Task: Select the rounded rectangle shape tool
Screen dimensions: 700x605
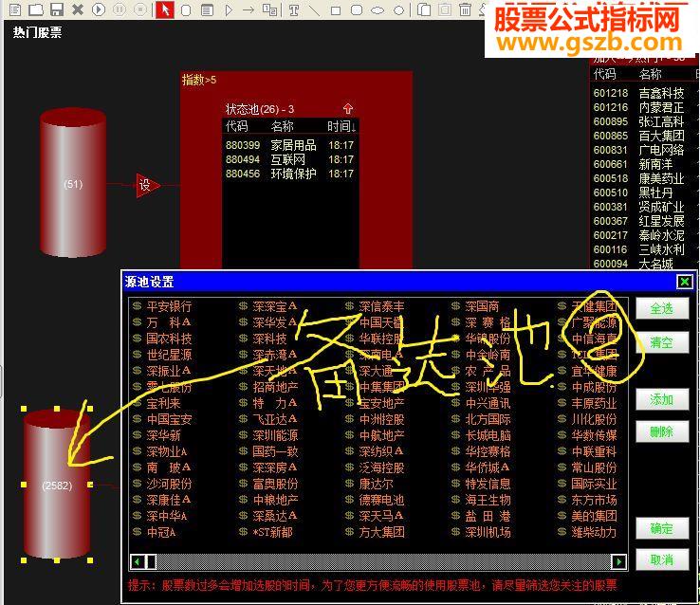Action: tap(357, 9)
